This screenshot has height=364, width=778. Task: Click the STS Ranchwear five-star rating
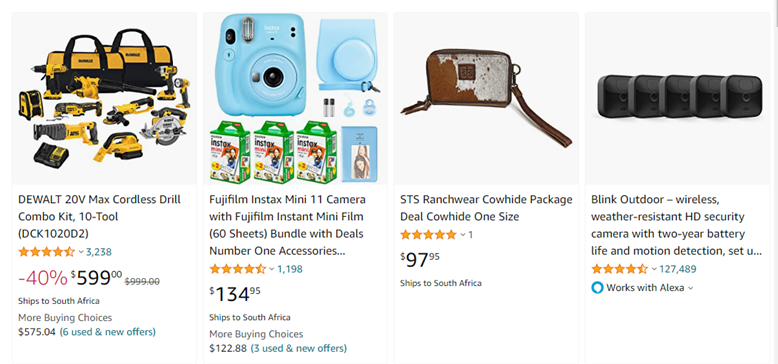point(429,235)
